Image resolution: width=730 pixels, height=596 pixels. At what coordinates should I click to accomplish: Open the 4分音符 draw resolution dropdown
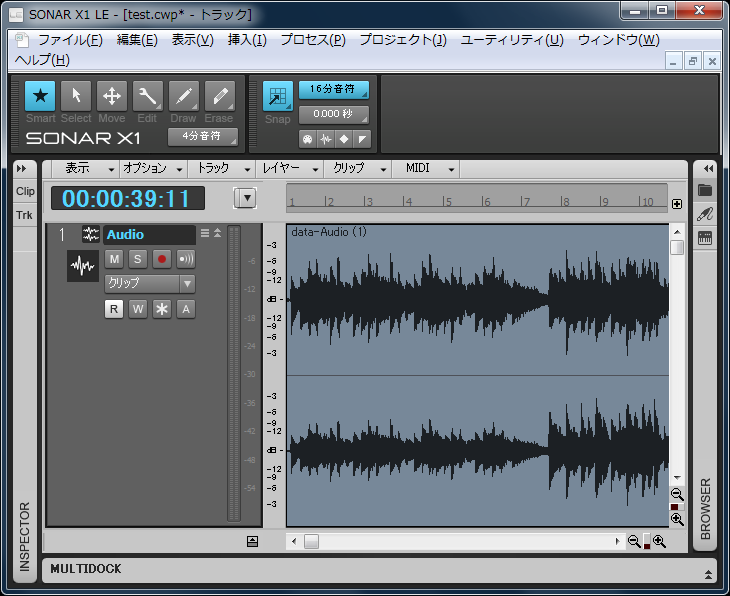[203, 136]
